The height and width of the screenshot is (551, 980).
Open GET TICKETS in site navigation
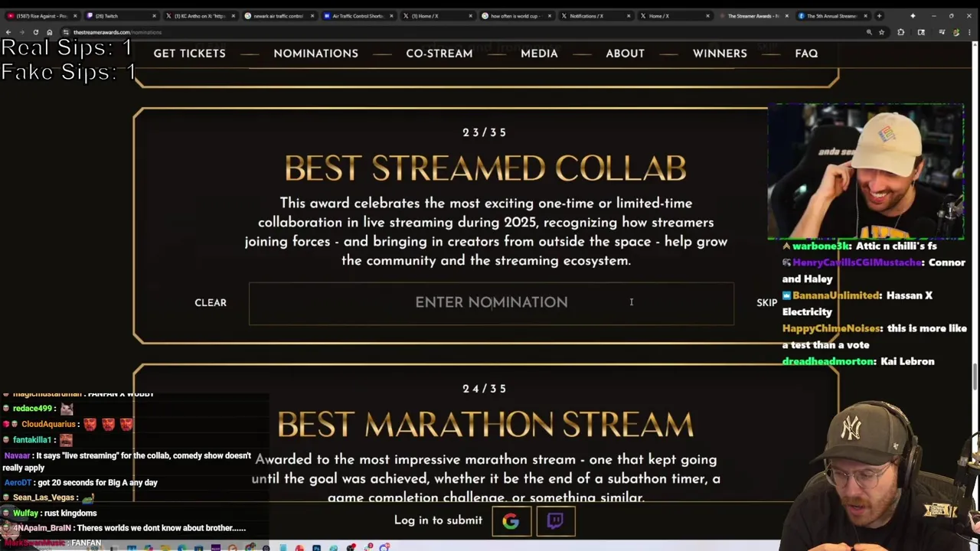coord(189,54)
